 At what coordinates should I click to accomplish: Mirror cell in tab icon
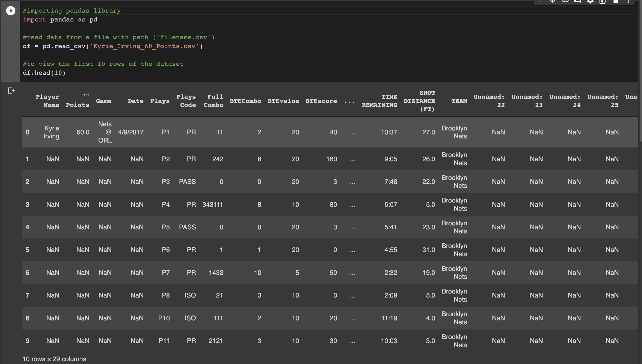pyautogui.click(x=603, y=1)
